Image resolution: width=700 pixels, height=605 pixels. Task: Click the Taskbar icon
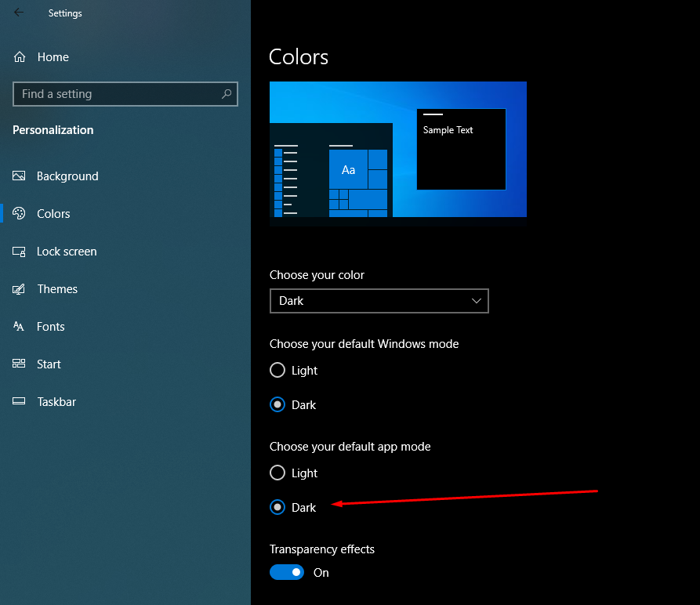pyautogui.click(x=19, y=401)
